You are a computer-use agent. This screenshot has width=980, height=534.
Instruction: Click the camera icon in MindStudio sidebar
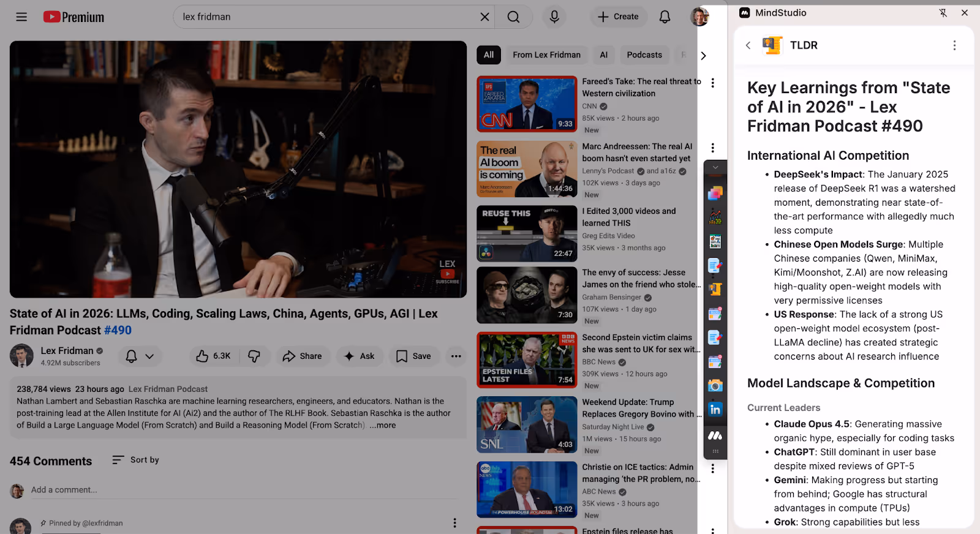pos(715,386)
